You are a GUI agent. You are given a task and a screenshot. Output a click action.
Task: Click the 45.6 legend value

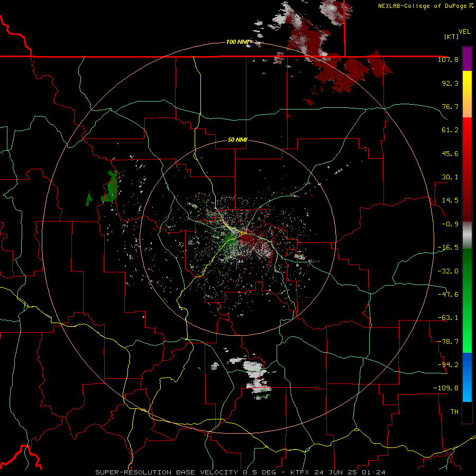[450, 153]
